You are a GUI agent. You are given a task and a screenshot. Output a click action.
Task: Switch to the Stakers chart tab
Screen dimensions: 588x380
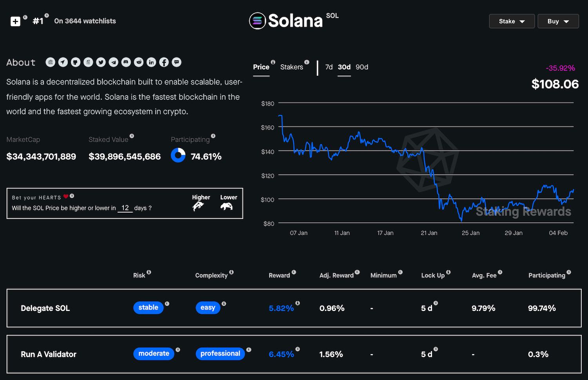coord(291,67)
